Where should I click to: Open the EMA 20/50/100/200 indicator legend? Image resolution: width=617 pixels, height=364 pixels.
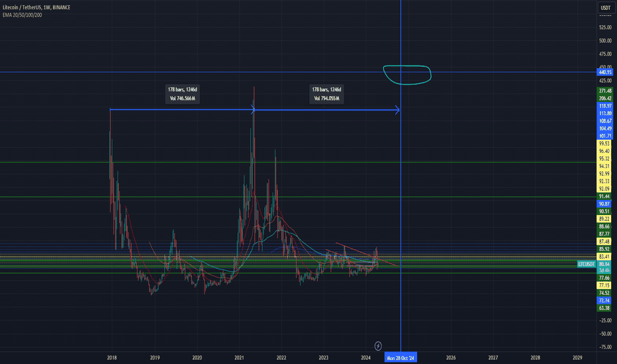pos(22,15)
